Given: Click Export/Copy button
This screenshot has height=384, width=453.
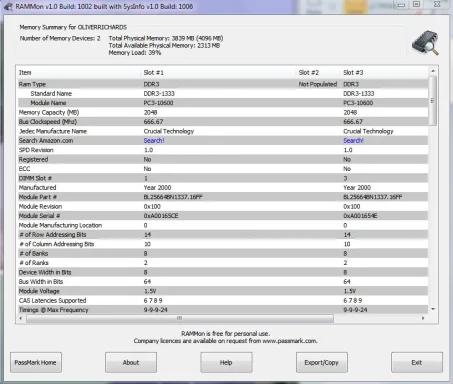Looking at the screenshot, I should point(321,362).
